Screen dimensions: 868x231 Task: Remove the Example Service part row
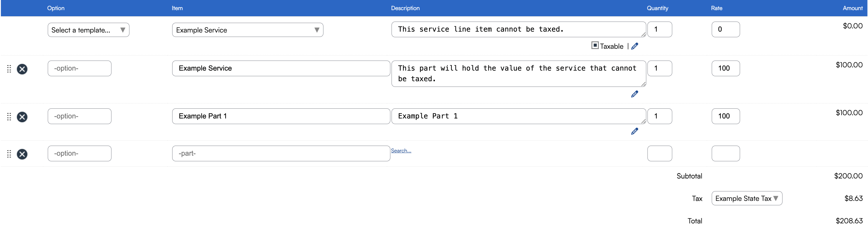coord(22,69)
